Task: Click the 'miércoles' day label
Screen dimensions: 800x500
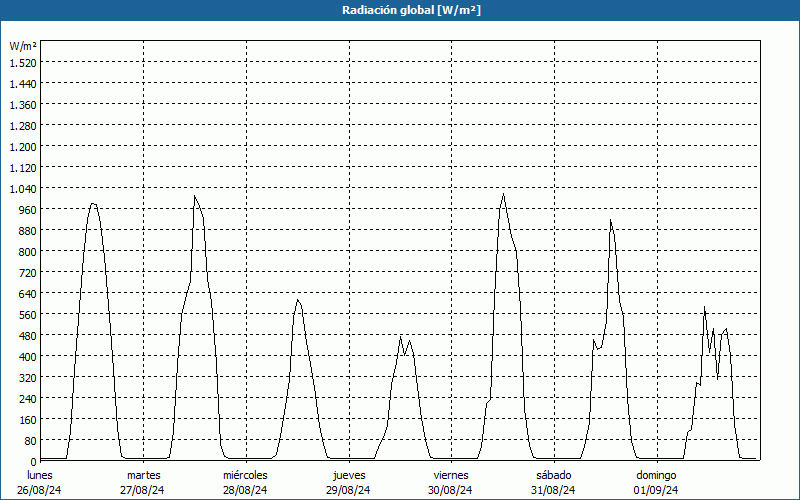Action: pyautogui.click(x=245, y=475)
